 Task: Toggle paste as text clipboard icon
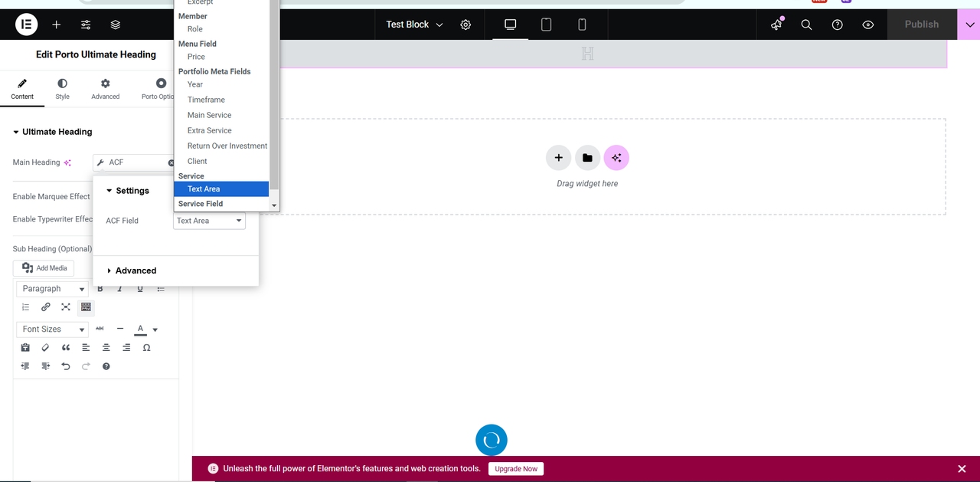click(25, 348)
